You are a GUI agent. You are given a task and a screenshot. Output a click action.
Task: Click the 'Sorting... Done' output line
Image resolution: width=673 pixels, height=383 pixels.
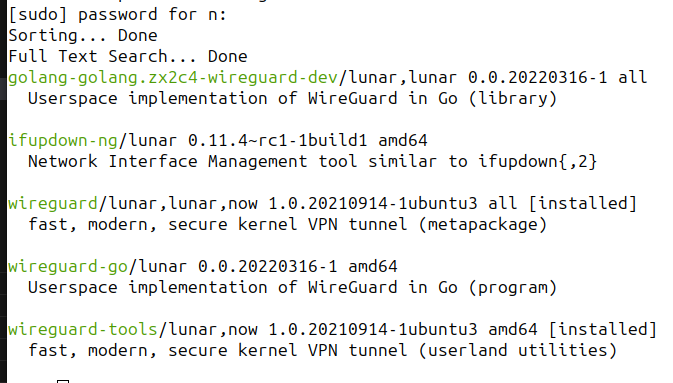(x=83, y=35)
